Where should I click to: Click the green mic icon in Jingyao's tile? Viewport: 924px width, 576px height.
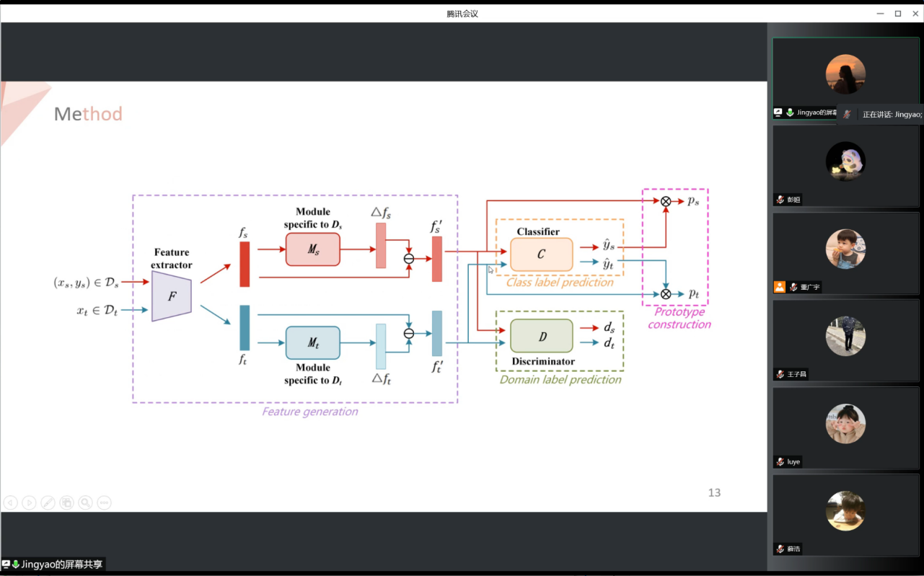click(x=790, y=112)
